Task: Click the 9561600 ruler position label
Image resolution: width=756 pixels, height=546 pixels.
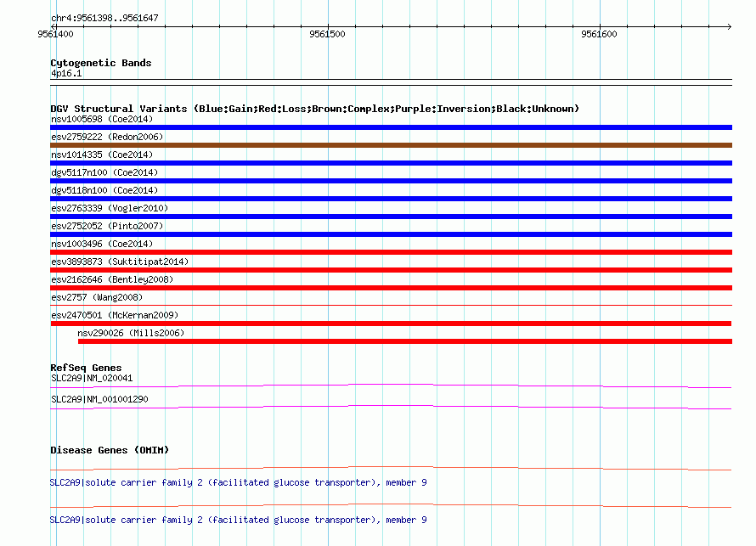Action: 599,34
